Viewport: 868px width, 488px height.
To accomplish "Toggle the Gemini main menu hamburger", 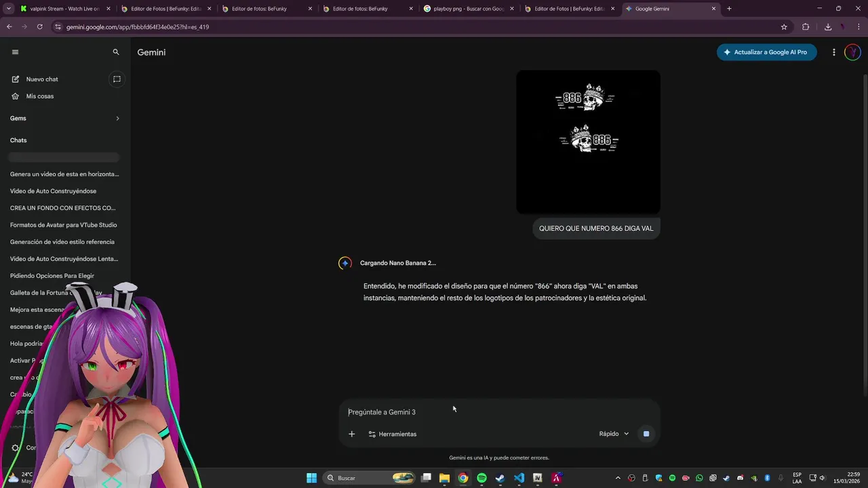I will 16,52.
